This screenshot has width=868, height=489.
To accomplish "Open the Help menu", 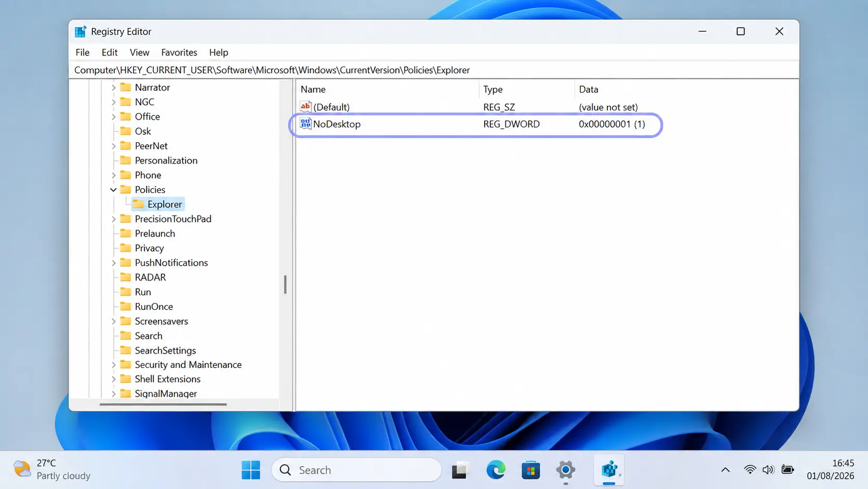I will click(219, 52).
